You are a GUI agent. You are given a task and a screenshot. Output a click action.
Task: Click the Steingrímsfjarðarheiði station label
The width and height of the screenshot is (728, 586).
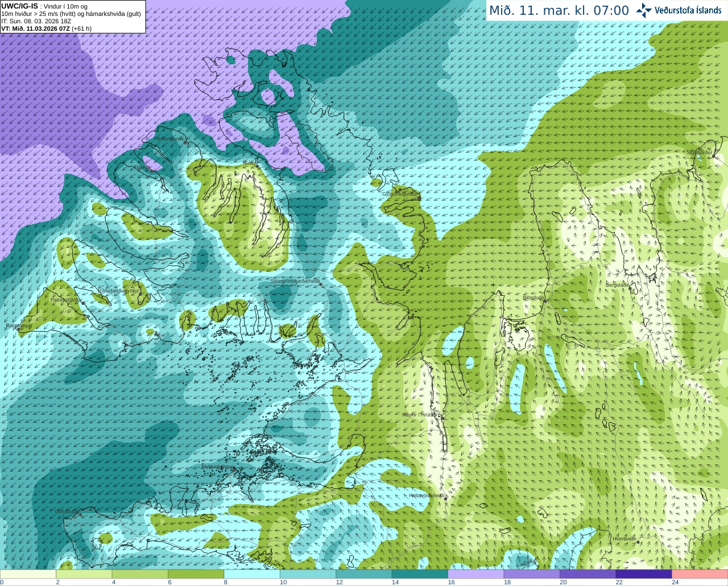pos(294,281)
